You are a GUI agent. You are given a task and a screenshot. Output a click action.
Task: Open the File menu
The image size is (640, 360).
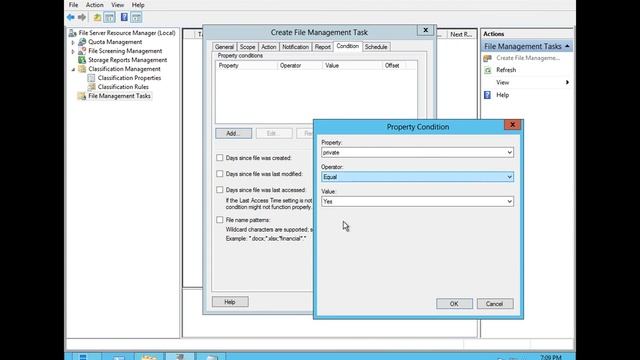pos(73,5)
